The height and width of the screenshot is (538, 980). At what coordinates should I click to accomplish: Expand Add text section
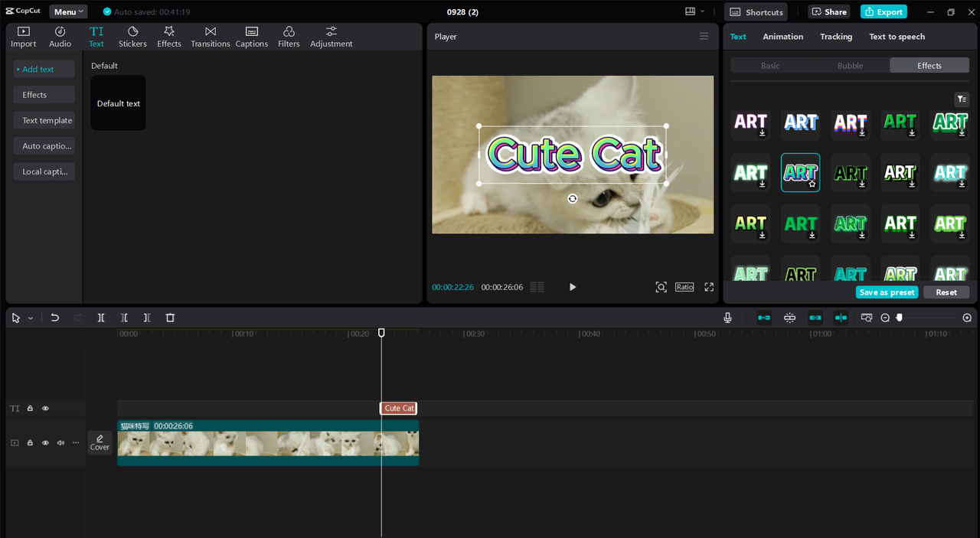pos(44,69)
